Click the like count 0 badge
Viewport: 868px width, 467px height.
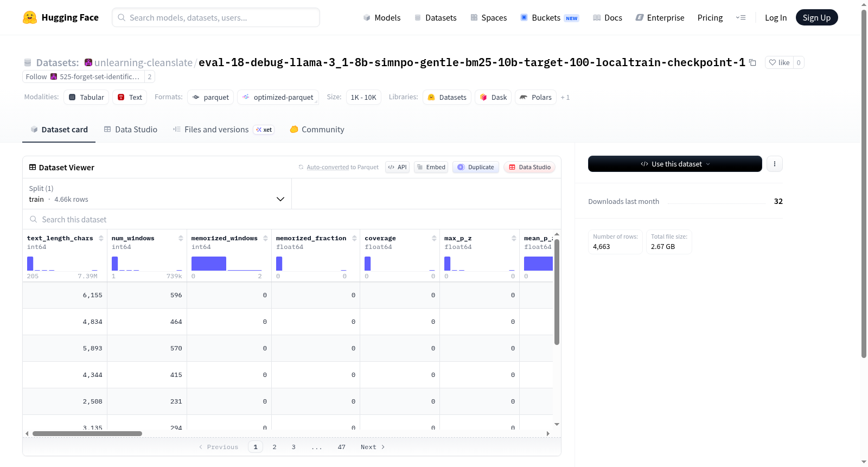(x=799, y=62)
